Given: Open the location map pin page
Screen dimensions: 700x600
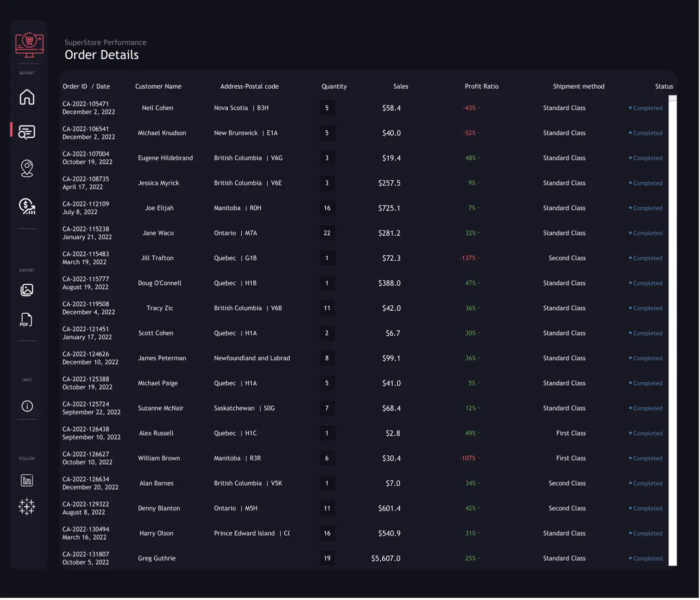Looking at the screenshot, I should click(x=27, y=168).
